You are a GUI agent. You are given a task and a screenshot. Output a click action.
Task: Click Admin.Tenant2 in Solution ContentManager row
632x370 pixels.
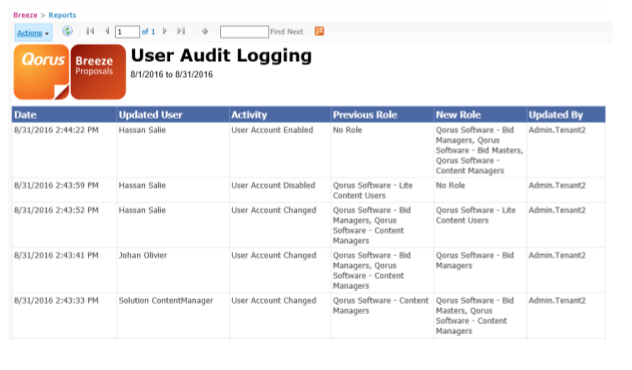pos(557,300)
